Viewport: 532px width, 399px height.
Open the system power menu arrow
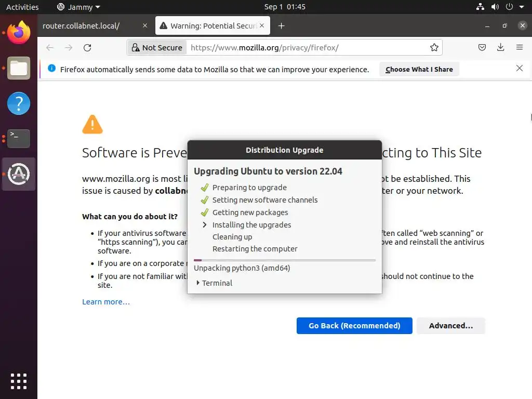pos(522,7)
